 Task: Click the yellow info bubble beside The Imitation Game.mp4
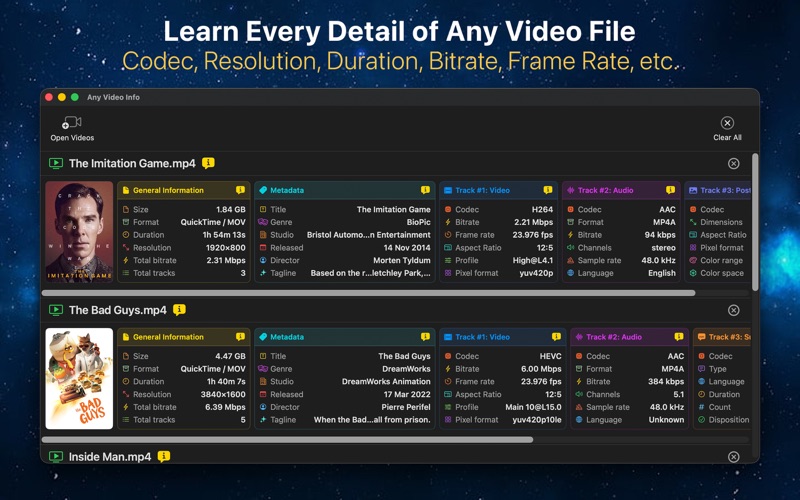tap(208, 163)
